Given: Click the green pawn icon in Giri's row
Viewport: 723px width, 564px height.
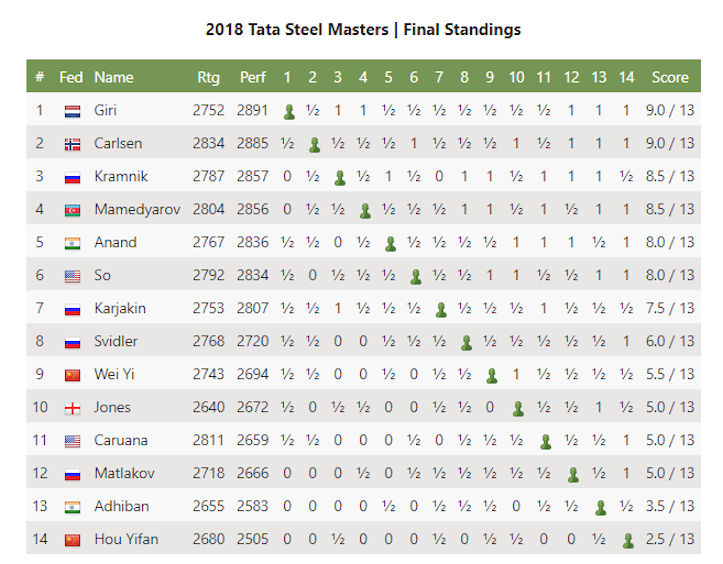Looking at the screenshot, I should (x=289, y=112).
